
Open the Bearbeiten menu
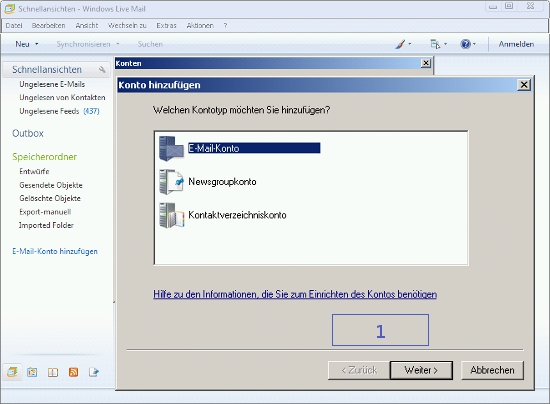[48, 26]
